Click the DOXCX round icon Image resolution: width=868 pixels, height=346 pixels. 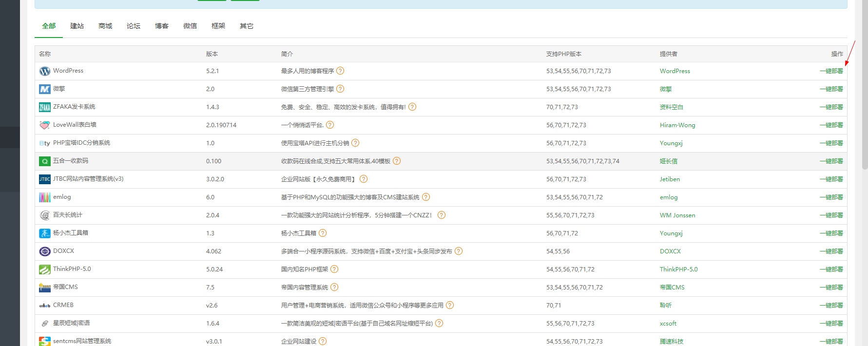[45, 251]
